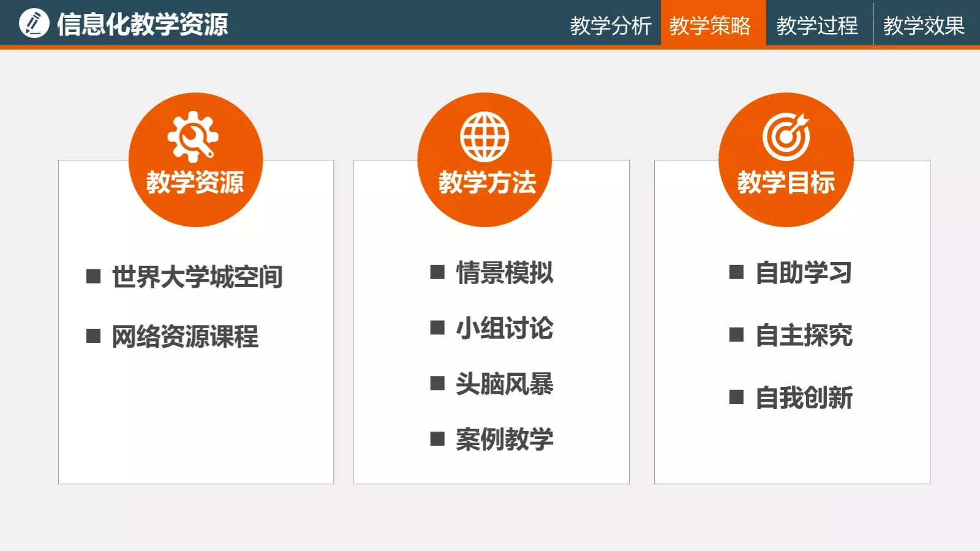Select the target icon above 教学目标
The image size is (980, 551).
tap(786, 135)
